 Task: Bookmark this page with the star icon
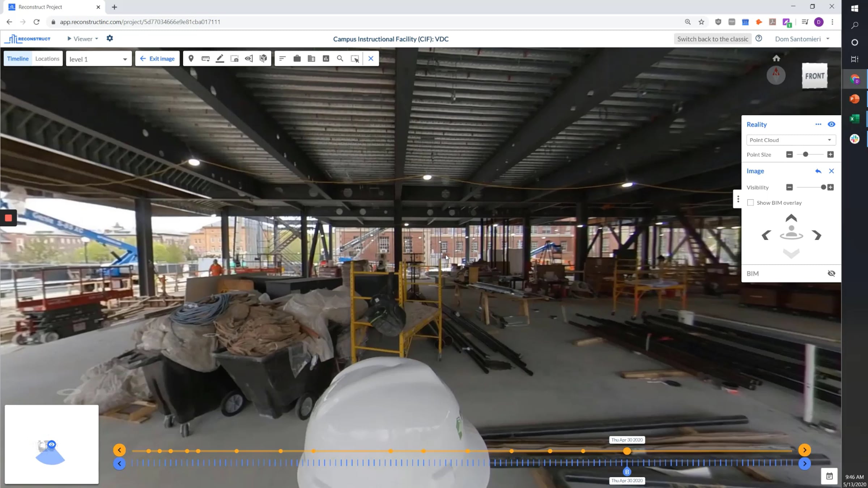tap(701, 22)
